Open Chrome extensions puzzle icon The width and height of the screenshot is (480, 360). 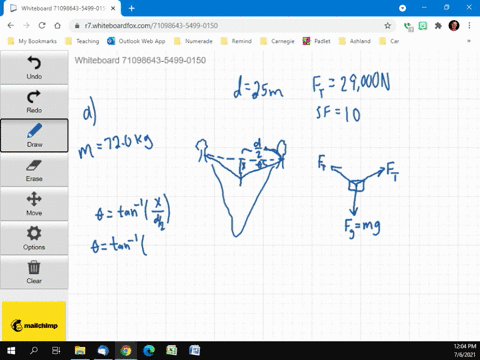click(438, 26)
